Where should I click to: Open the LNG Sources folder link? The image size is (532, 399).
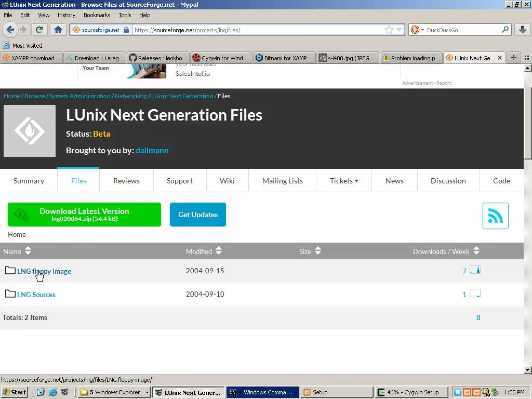coord(36,295)
